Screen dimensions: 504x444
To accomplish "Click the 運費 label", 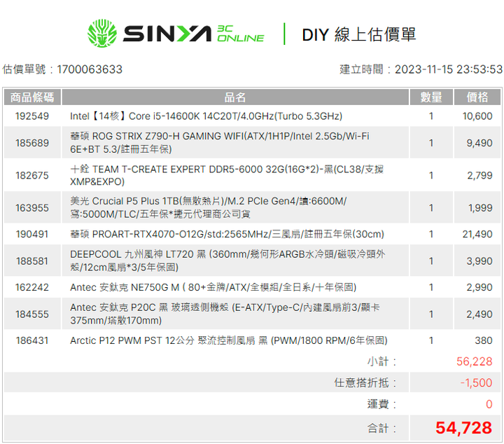I will [x=381, y=404].
